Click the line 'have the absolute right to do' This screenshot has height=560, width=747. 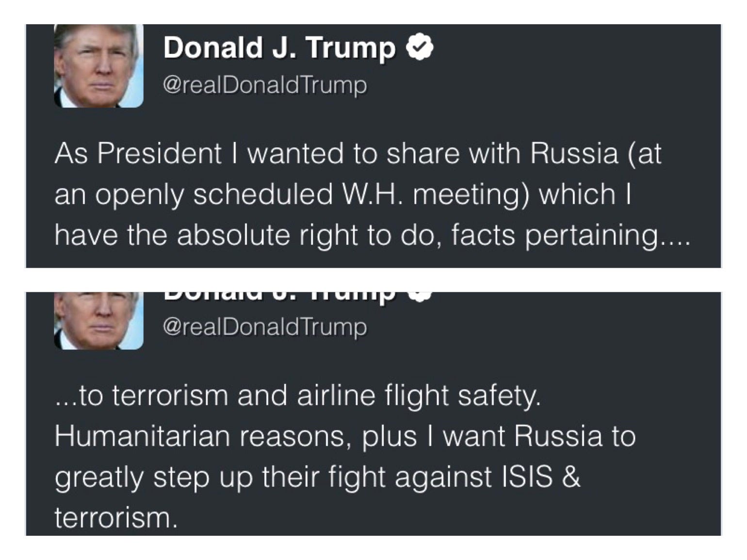pyautogui.click(x=372, y=236)
